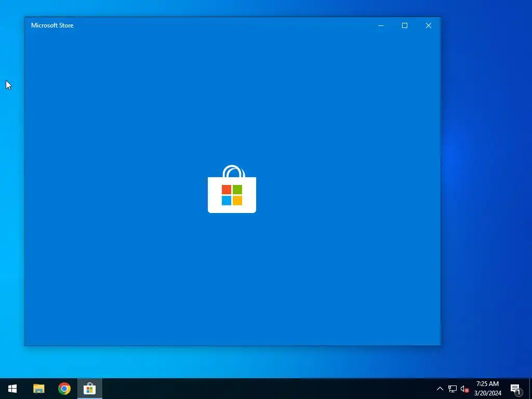Image resolution: width=532 pixels, height=399 pixels.
Task: Open File Explorer from the taskbar
Action: (38, 389)
